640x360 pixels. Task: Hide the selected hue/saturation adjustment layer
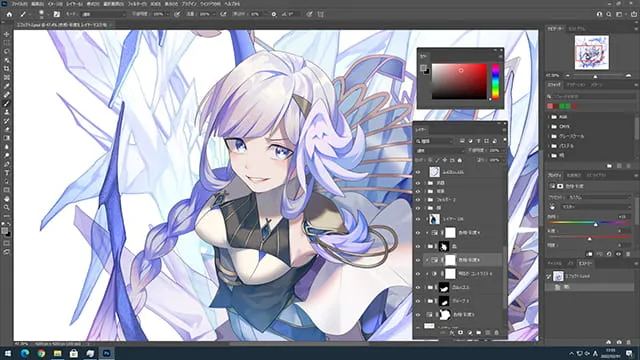point(418,260)
